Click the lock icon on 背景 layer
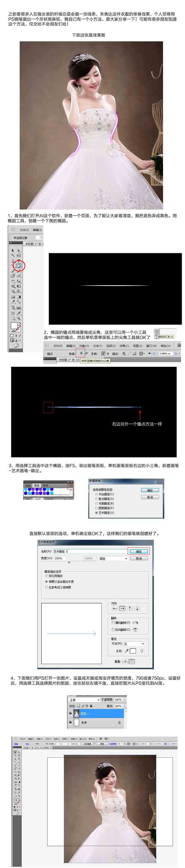The width and height of the screenshot is (185, 868). 119,723
